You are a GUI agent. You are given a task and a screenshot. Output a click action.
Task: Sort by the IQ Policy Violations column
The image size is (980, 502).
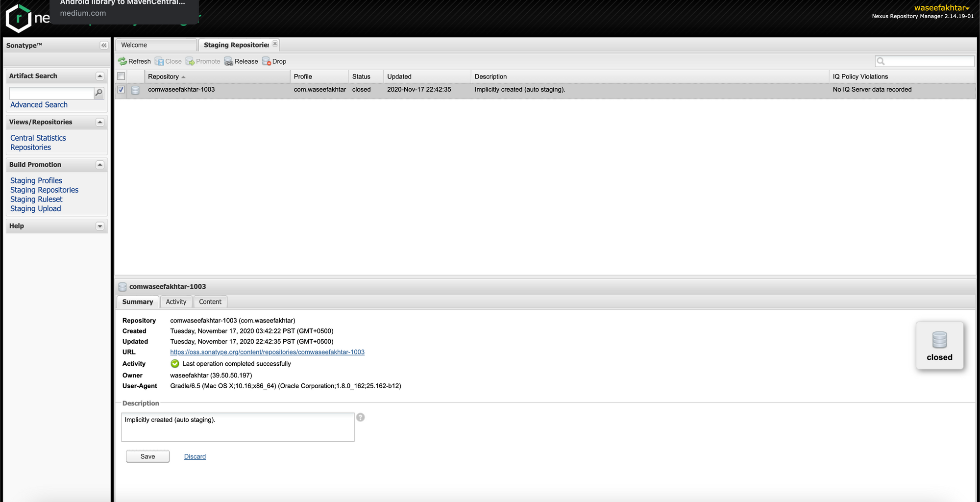pos(902,76)
